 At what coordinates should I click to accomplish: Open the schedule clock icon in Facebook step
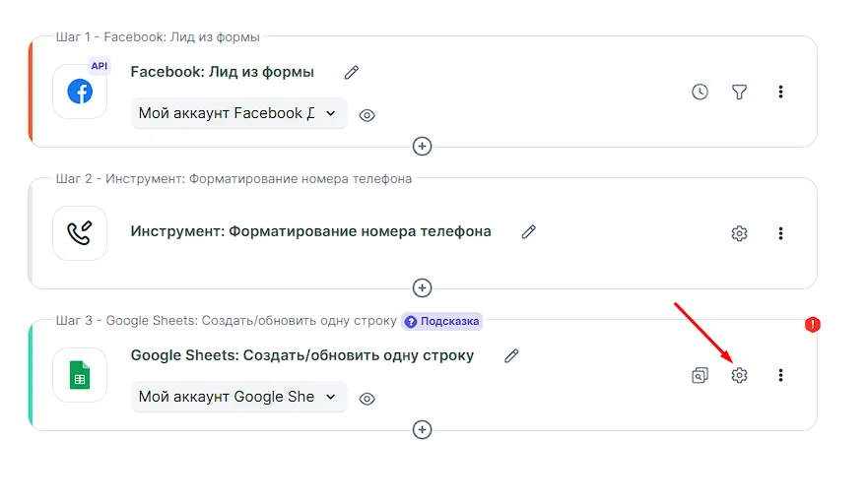click(x=700, y=92)
